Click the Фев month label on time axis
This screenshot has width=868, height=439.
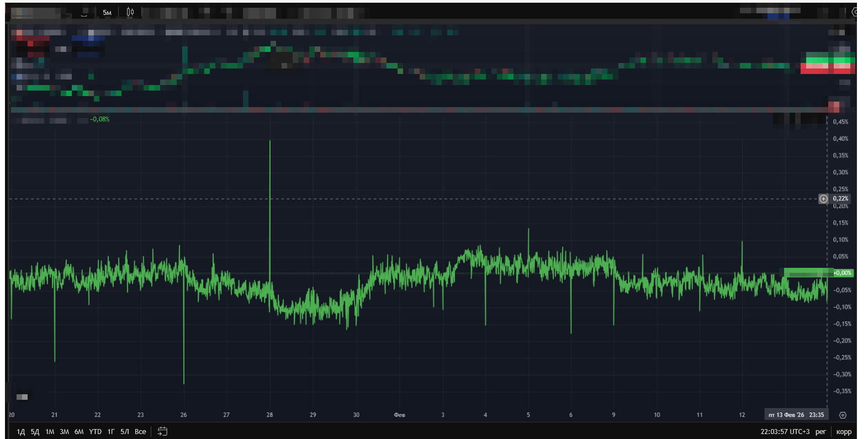coord(399,415)
